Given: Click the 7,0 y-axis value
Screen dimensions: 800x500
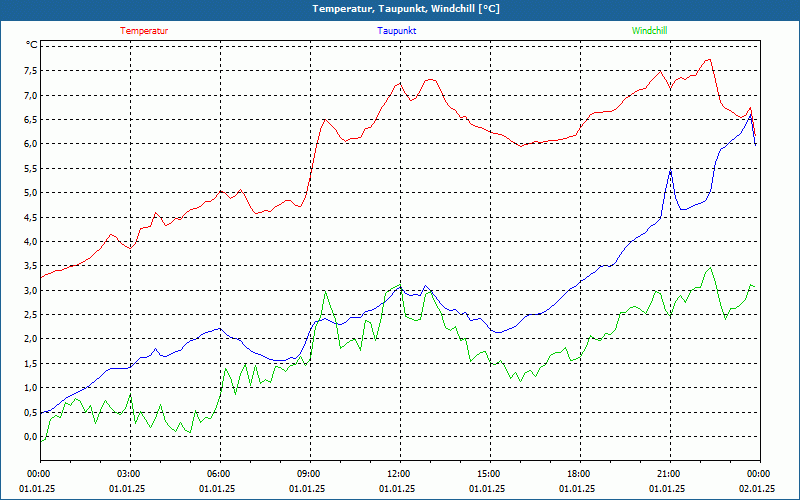Looking at the screenshot, I should [x=32, y=95].
